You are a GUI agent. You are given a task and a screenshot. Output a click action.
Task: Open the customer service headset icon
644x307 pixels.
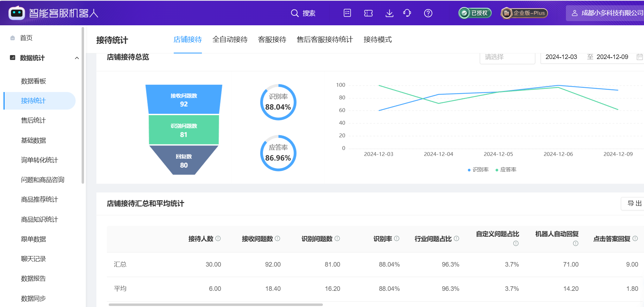(x=407, y=13)
